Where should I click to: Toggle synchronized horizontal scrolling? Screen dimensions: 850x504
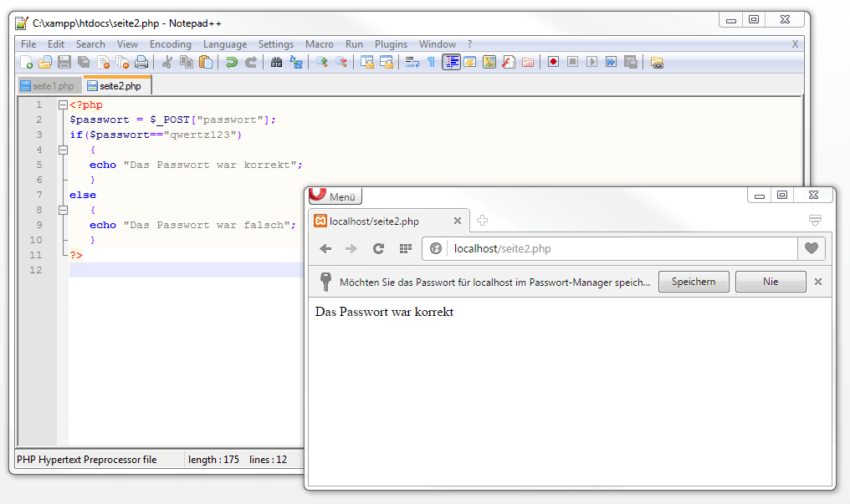[x=387, y=62]
